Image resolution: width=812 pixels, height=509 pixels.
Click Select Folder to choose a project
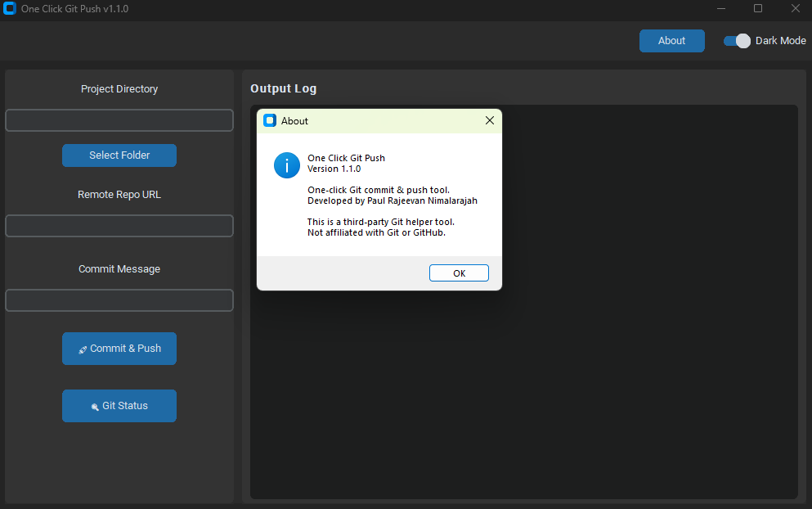(119, 155)
